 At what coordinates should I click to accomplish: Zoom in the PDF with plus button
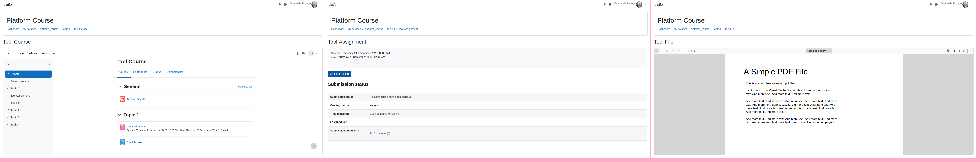[x=803, y=51]
